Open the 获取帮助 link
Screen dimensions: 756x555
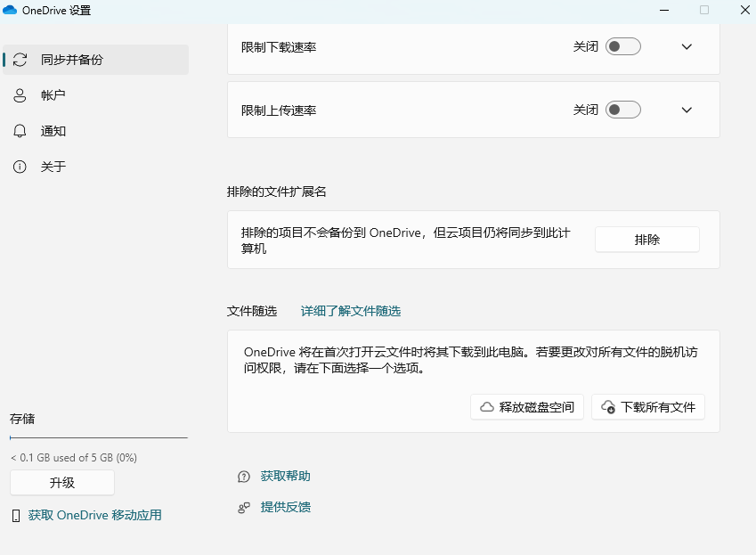(x=286, y=477)
